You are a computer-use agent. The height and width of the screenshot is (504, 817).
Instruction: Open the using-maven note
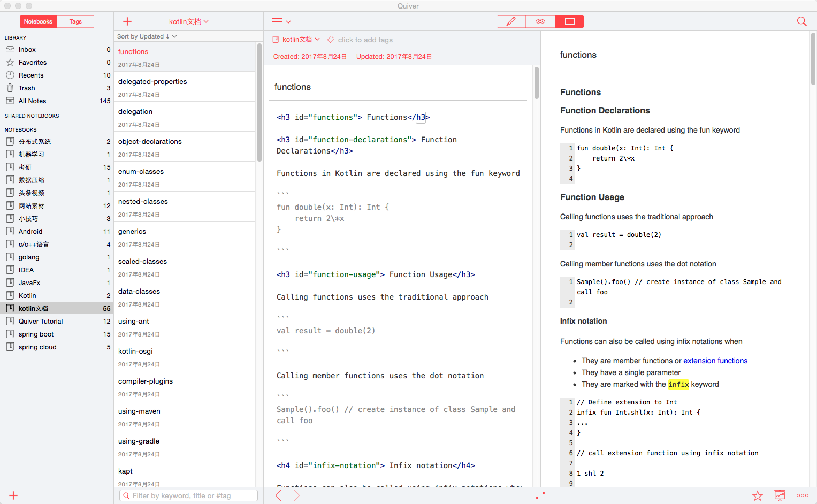185,416
